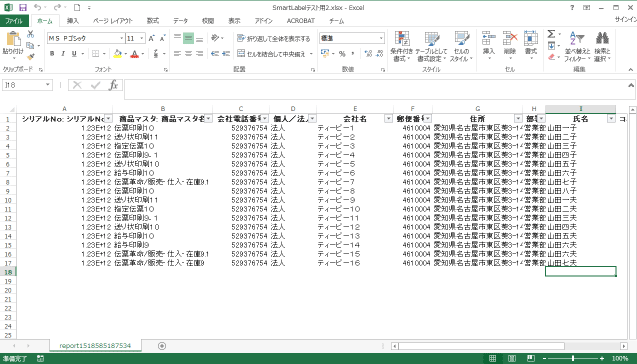Open the number format dropdown 標準
The image size is (637, 364).
click(381, 38)
